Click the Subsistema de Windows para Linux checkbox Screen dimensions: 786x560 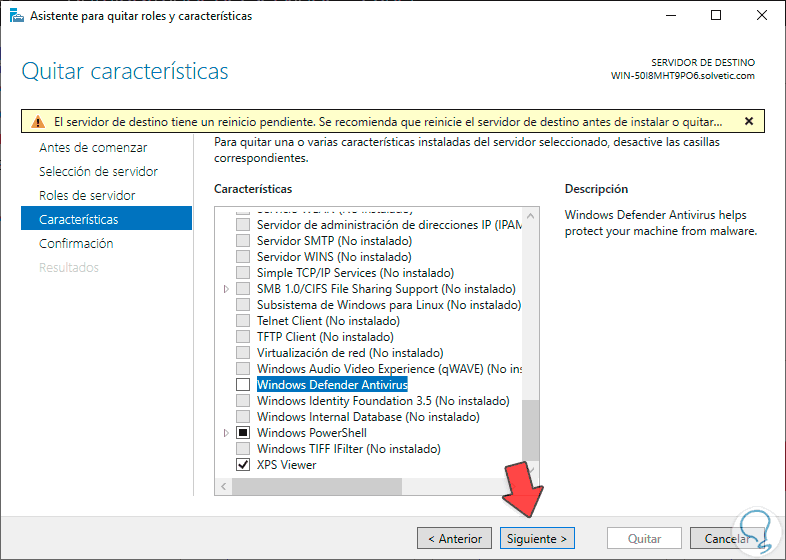click(x=243, y=305)
